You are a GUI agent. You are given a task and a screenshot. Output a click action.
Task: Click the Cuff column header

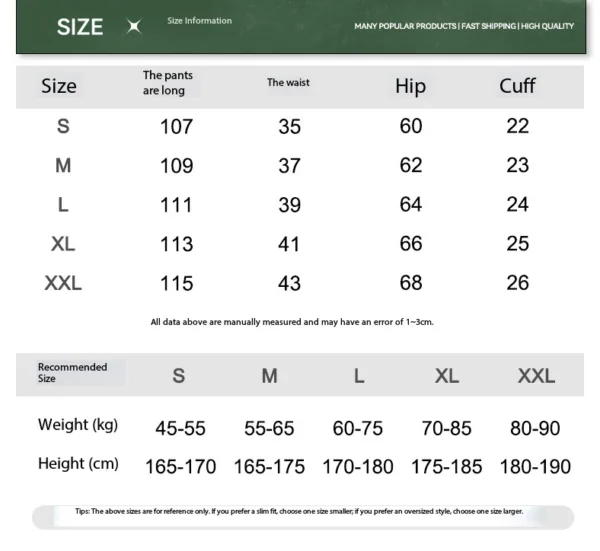click(517, 85)
